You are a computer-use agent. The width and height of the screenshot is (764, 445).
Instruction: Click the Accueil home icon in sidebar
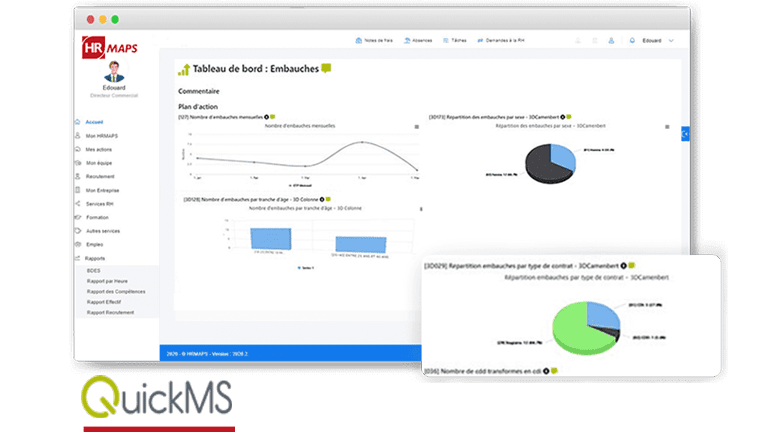tap(77, 121)
